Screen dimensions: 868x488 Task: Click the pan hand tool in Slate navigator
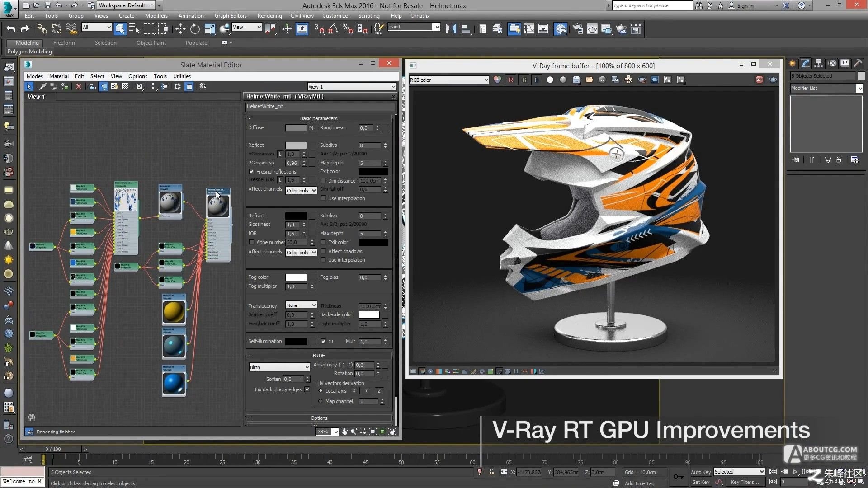pos(344,432)
